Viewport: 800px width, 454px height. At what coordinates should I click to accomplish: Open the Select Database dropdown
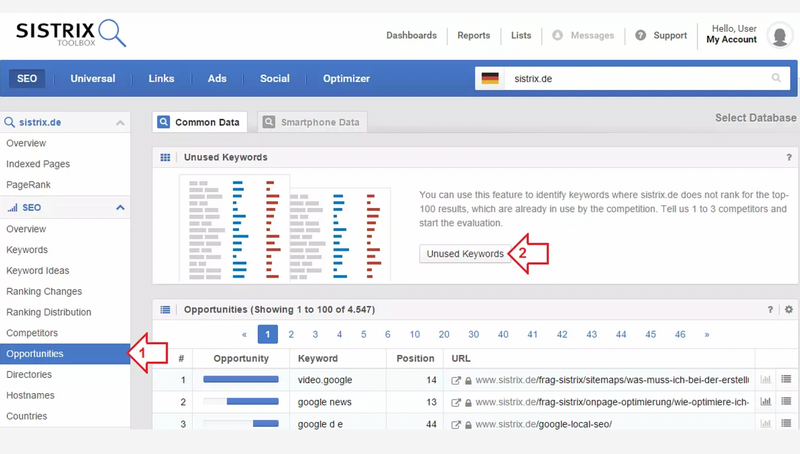click(x=756, y=118)
